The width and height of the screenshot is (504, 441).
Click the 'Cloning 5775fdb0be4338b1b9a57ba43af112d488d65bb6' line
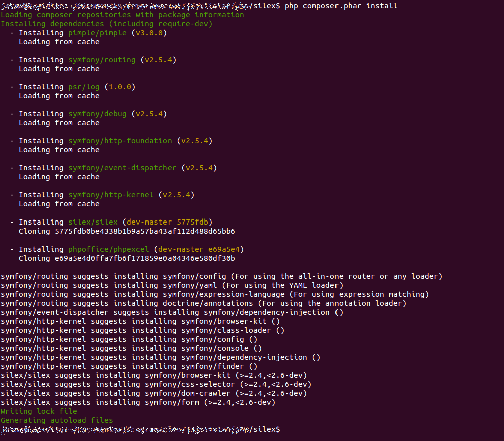point(127,231)
